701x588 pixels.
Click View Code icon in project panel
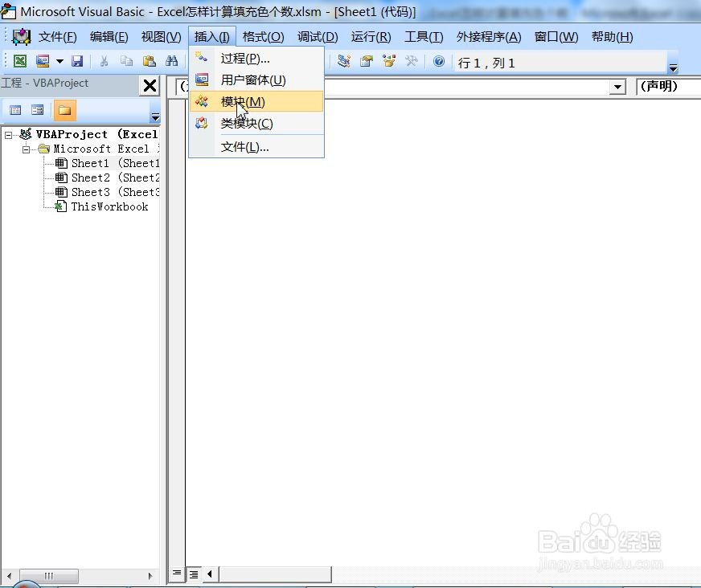[15, 110]
